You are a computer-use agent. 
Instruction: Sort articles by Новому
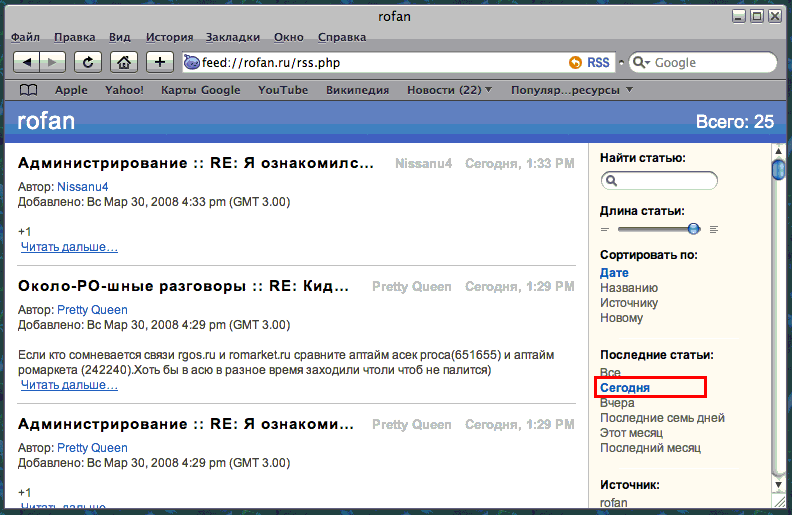pos(621,318)
